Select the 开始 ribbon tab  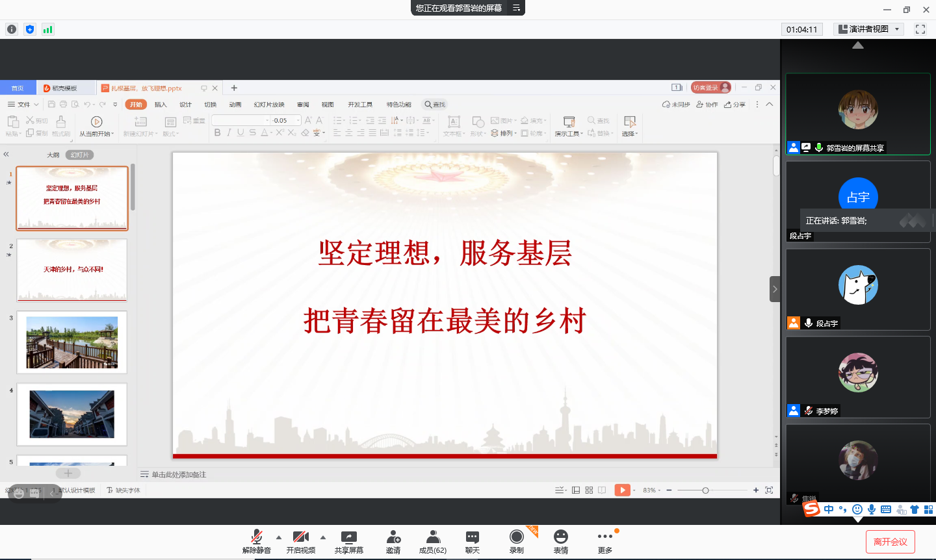pyautogui.click(x=136, y=105)
